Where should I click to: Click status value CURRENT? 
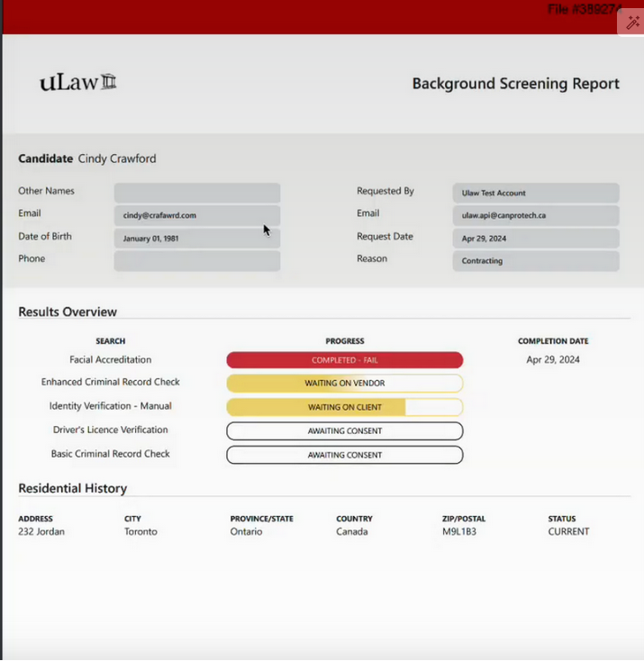point(568,531)
